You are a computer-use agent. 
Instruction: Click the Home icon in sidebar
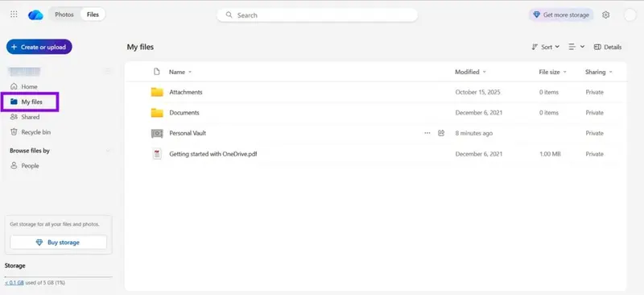[14, 87]
